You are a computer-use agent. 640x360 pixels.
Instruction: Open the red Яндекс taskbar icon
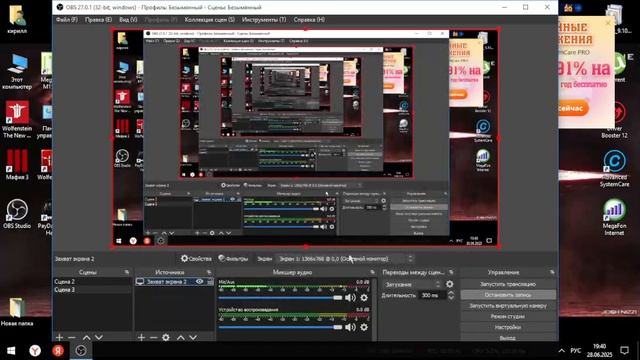[58, 351]
